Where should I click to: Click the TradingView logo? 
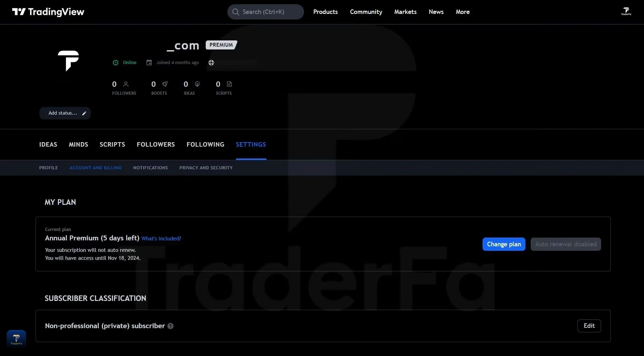[48, 12]
